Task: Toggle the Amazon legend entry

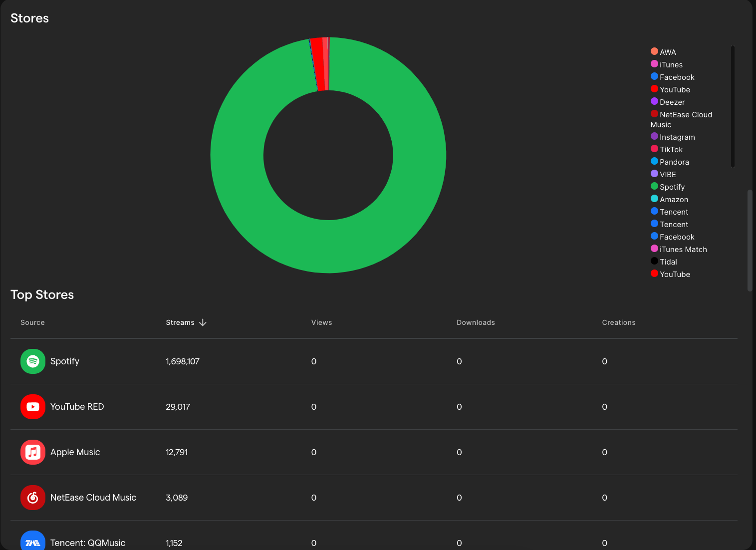Action: pos(669,199)
